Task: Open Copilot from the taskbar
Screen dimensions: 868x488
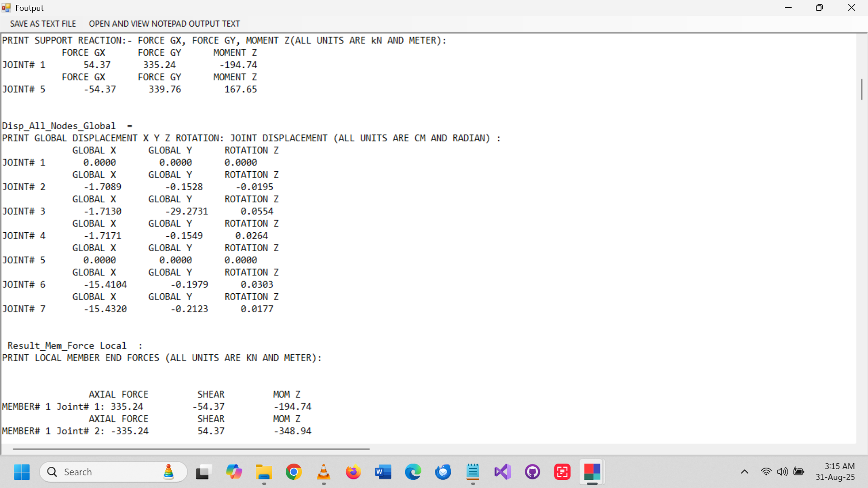Action: point(234,472)
